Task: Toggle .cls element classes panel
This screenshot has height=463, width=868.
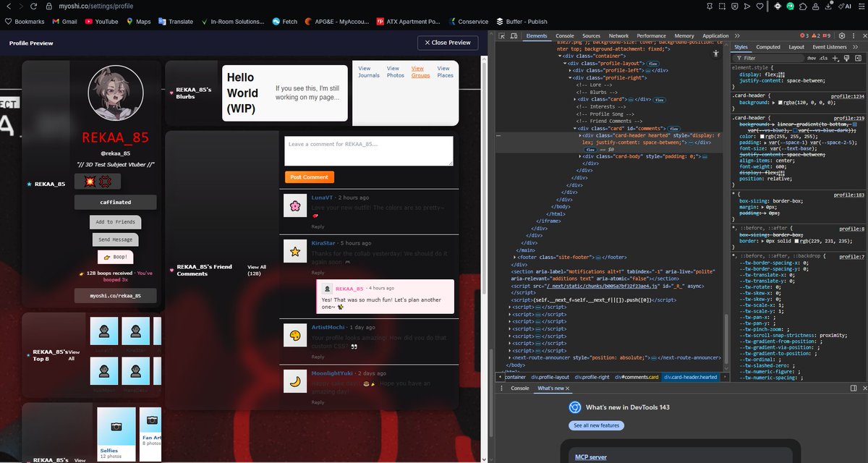Action: coord(824,58)
